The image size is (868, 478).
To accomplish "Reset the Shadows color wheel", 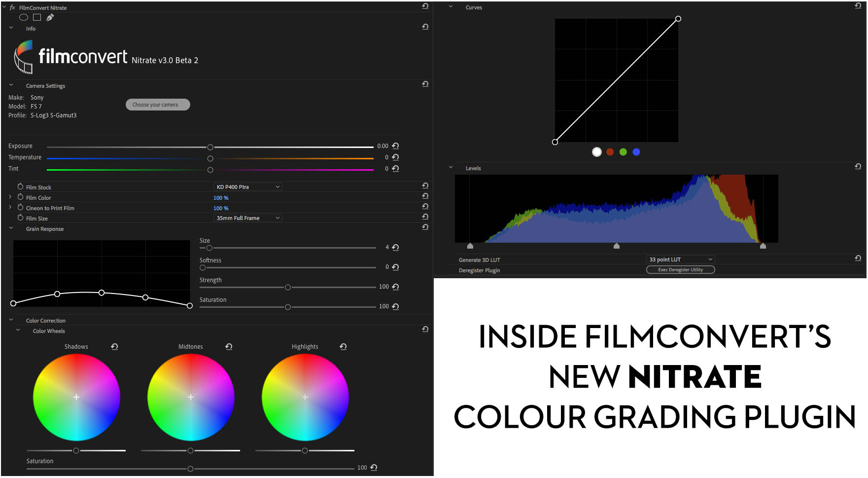I will coord(114,347).
